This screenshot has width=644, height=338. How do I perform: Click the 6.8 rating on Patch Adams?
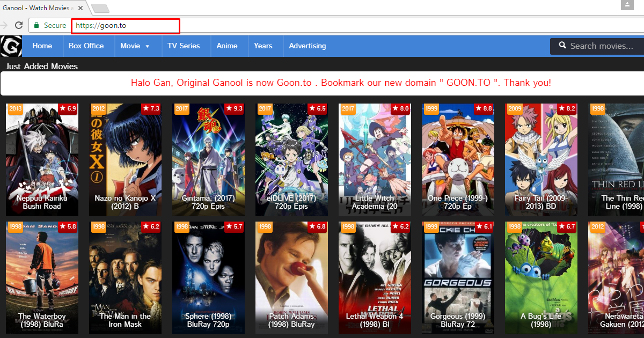click(318, 226)
